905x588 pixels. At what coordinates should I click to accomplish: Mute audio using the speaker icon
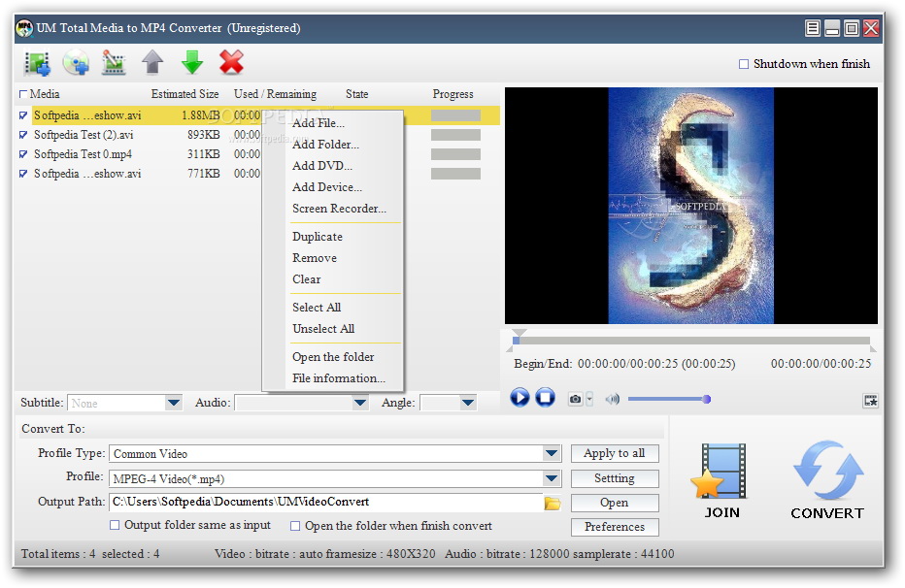point(612,399)
